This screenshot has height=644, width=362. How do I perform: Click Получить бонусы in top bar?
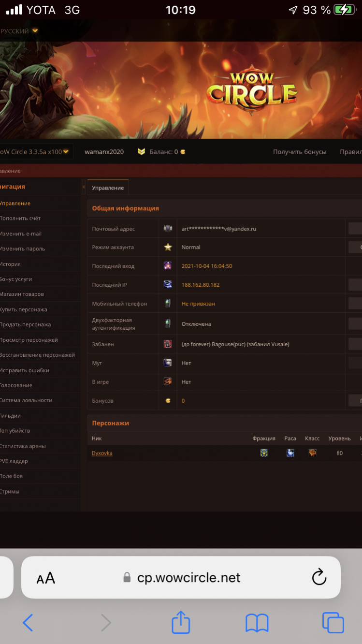tap(300, 152)
